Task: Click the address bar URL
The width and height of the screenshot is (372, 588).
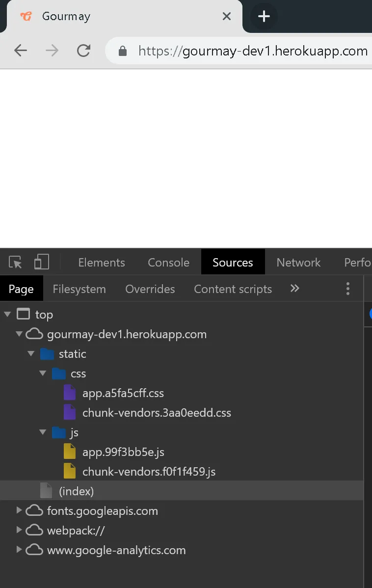Action: coord(253,51)
